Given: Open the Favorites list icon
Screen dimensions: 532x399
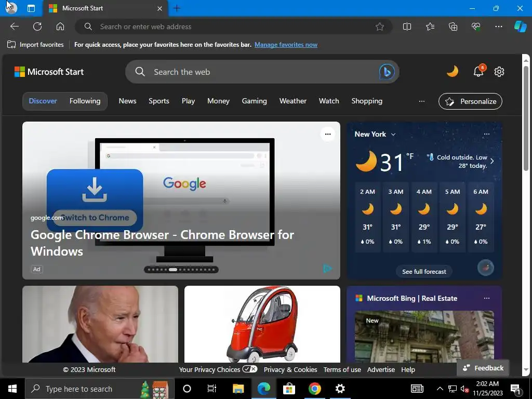Looking at the screenshot, I should (430, 26).
